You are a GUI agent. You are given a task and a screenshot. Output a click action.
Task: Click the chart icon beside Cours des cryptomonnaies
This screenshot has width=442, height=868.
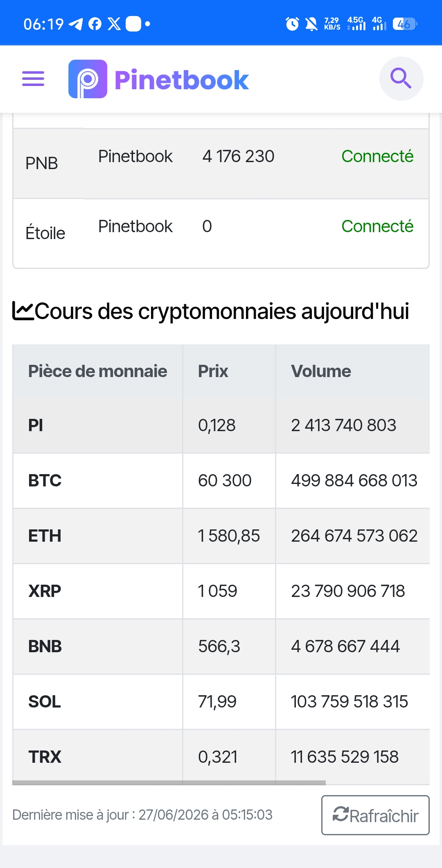click(23, 311)
